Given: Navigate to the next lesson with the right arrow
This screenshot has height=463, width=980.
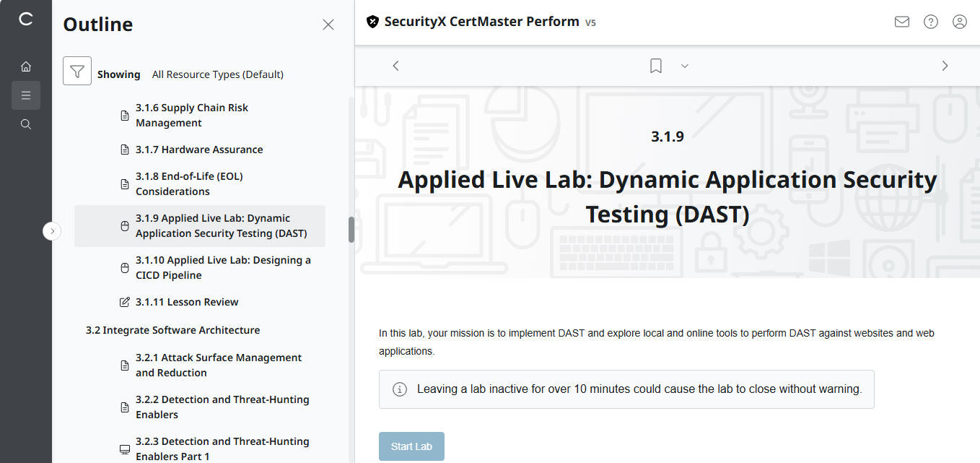Looking at the screenshot, I should [x=945, y=65].
